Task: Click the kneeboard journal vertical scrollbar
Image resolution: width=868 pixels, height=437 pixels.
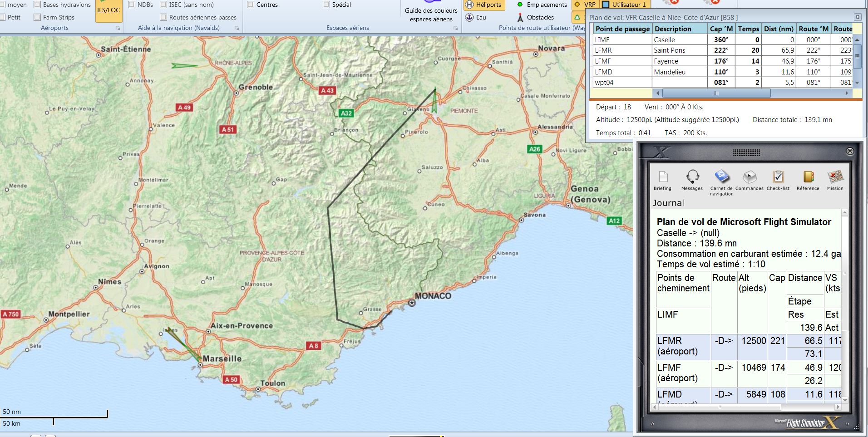Action: [845, 306]
